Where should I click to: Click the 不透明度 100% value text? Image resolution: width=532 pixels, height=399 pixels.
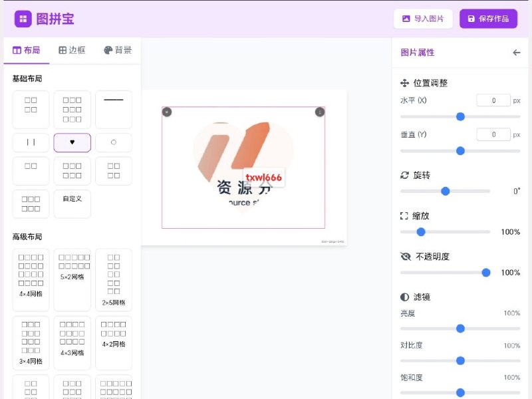click(511, 273)
